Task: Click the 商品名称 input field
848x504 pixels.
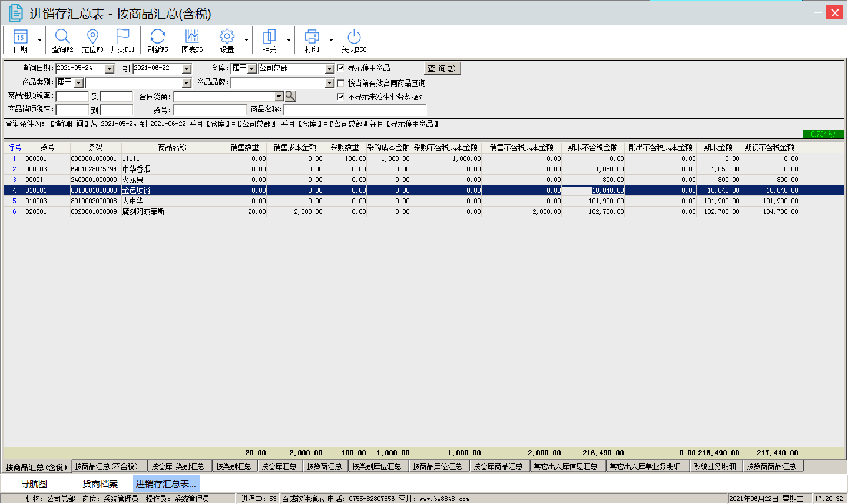Action: tap(355, 110)
